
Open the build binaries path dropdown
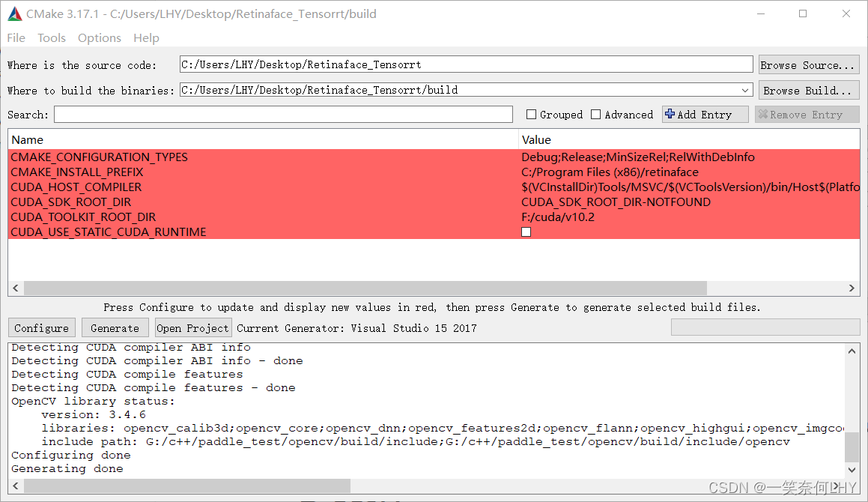point(746,89)
